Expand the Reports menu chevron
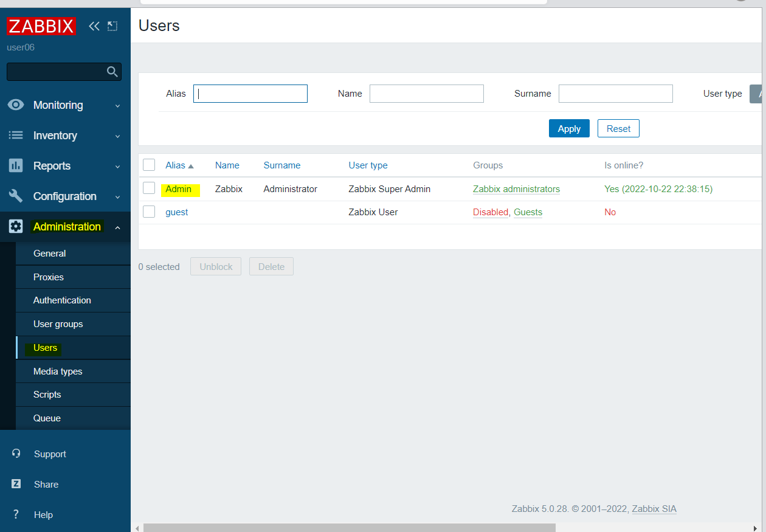The width and height of the screenshot is (766, 532). pyautogui.click(x=118, y=167)
